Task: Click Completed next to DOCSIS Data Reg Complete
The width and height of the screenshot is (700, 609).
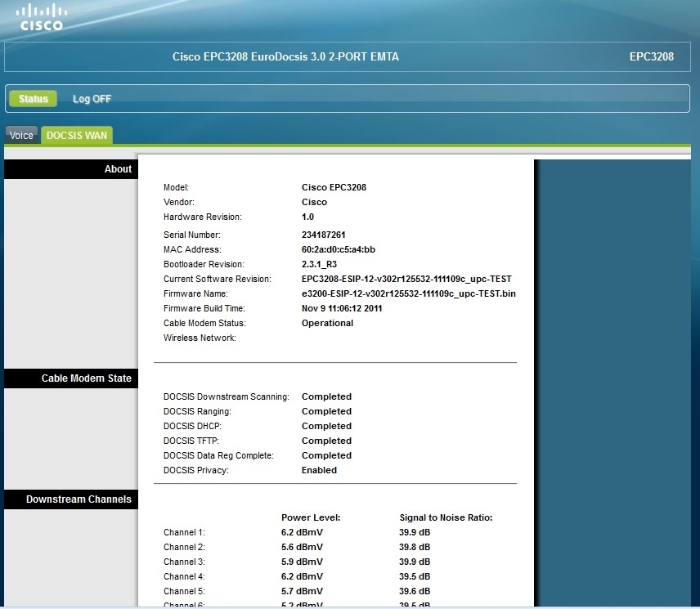Action: (326, 455)
